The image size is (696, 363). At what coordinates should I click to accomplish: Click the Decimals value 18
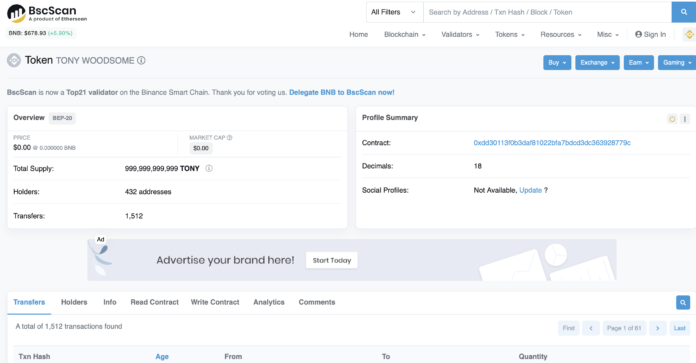478,166
